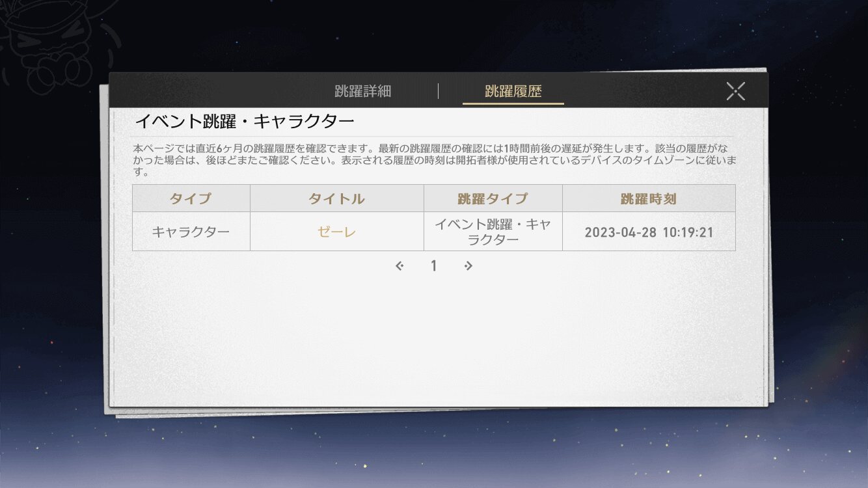Go to the next page arrow
Screen dimensions: 868x488
tap(468, 265)
